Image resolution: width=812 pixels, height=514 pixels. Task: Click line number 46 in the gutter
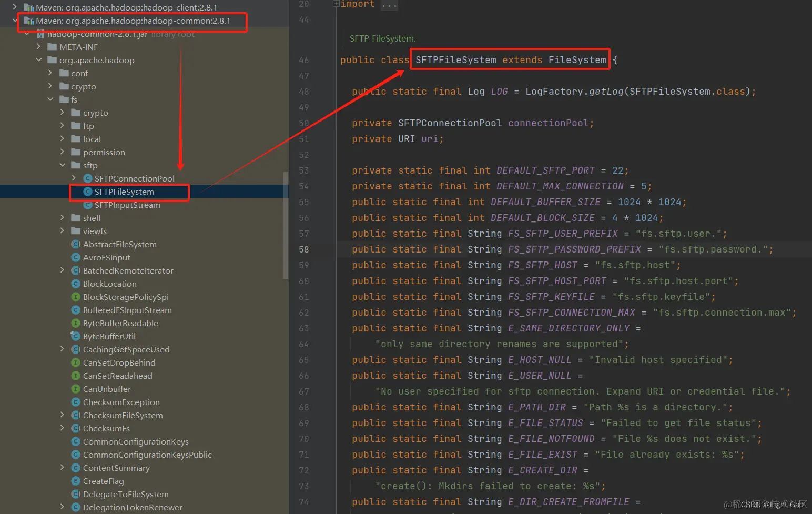[x=304, y=60]
